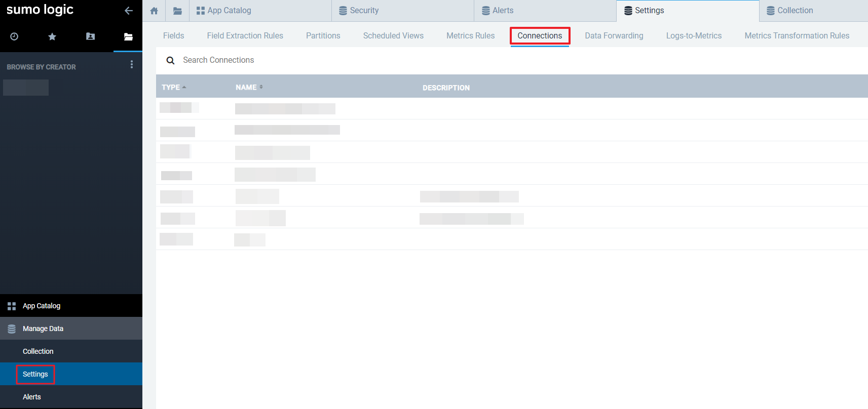Open Favorites star icon in sidebar
868x409 pixels.
click(x=52, y=36)
